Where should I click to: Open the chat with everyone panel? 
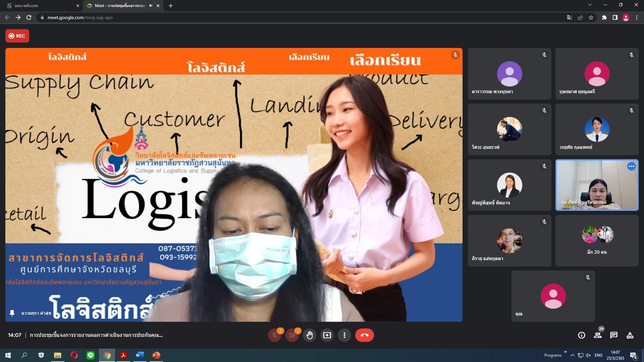pos(614,335)
